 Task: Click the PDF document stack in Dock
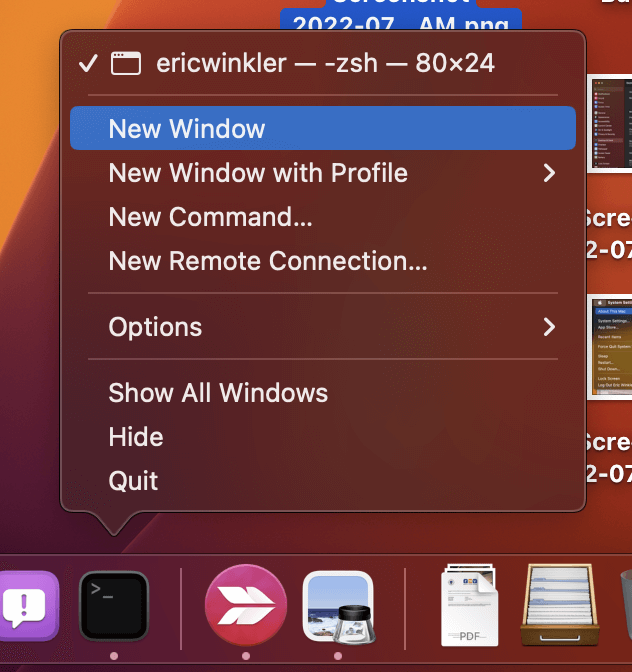469,606
